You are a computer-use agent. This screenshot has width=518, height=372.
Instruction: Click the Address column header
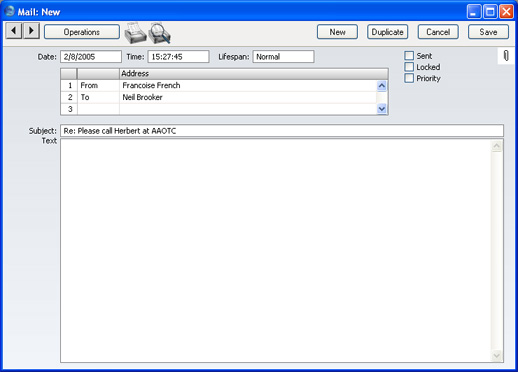[x=253, y=74]
